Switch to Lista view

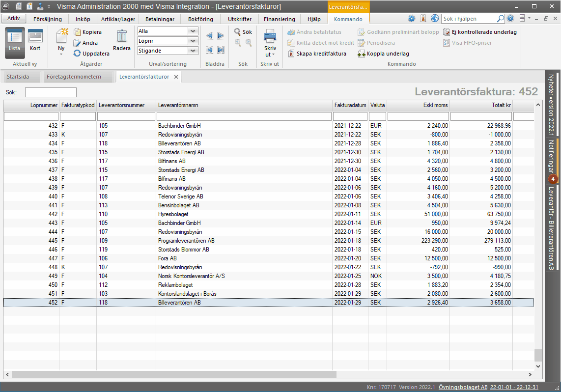pos(15,43)
